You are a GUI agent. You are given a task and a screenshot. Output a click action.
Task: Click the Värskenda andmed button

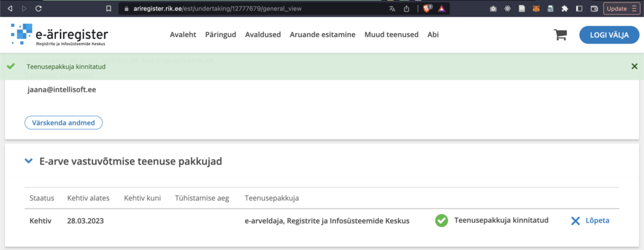(x=64, y=122)
